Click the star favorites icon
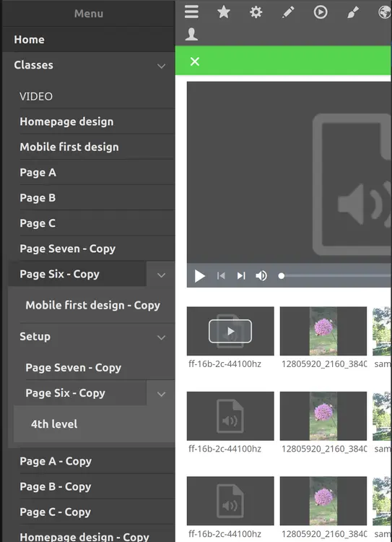This screenshot has width=392, height=542. coord(224,12)
